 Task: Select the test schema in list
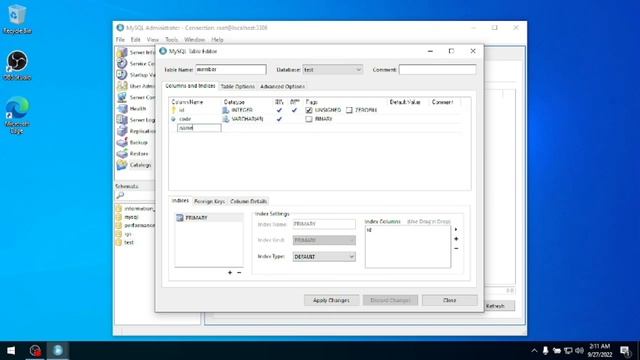click(x=129, y=242)
